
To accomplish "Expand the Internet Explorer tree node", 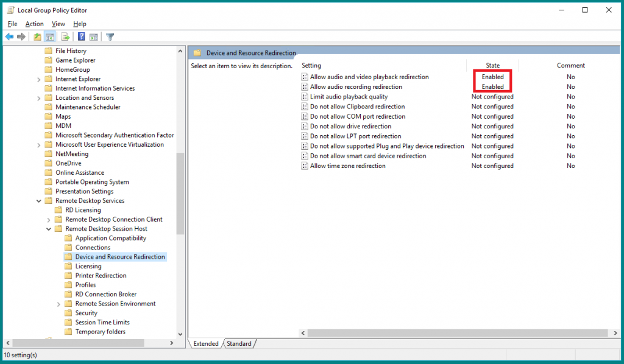I will click(38, 79).
